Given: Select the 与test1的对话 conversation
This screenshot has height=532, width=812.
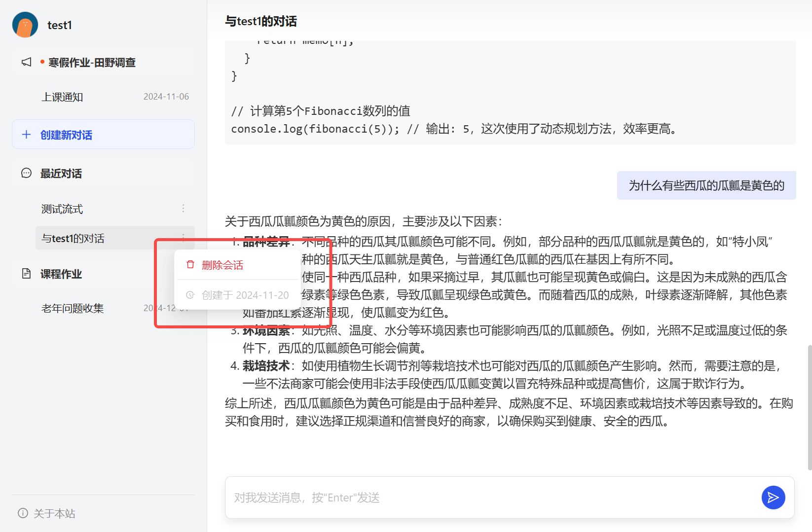Looking at the screenshot, I should click(x=115, y=238).
